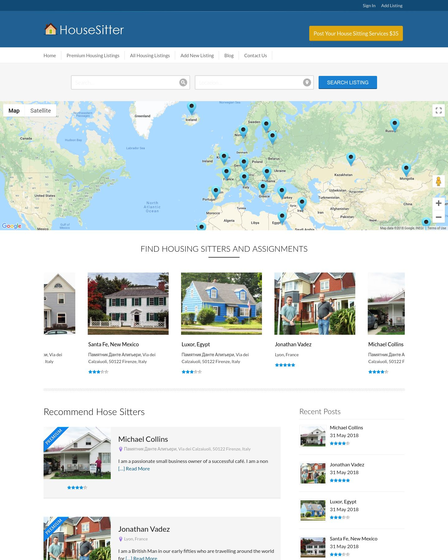
Task: Focus the keyword search input field
Action: tap(130, 82)
